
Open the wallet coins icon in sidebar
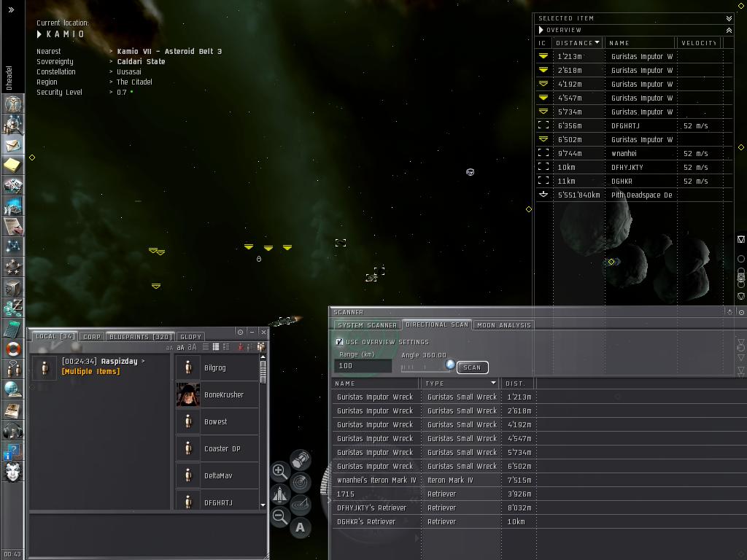(x=13, y=308)
